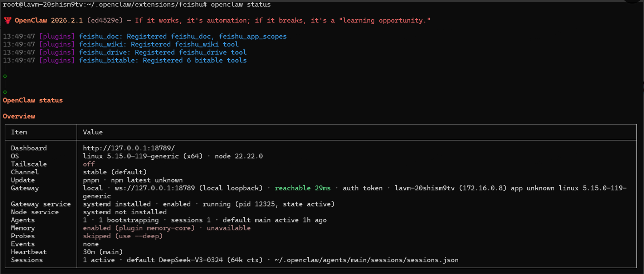Click the "OpenClaw status" heading
The image size is (644, 274).
[x=33, y=100]
